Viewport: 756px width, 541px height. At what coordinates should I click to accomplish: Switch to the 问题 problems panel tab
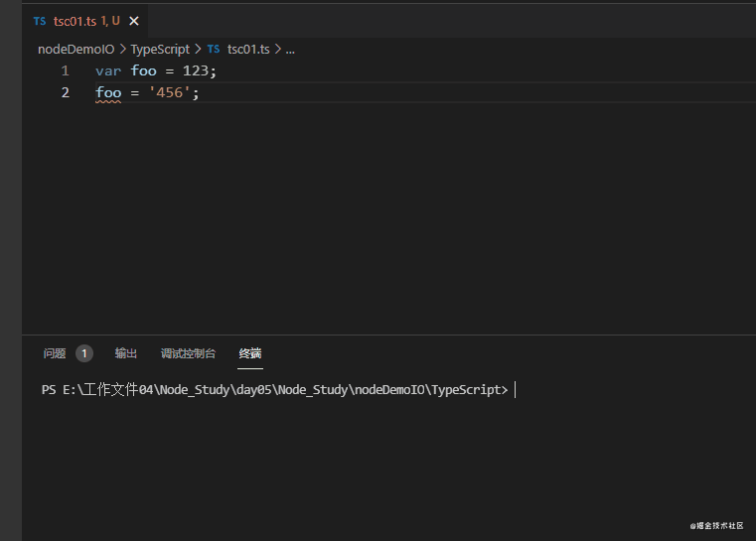click(x=54, y=353)
